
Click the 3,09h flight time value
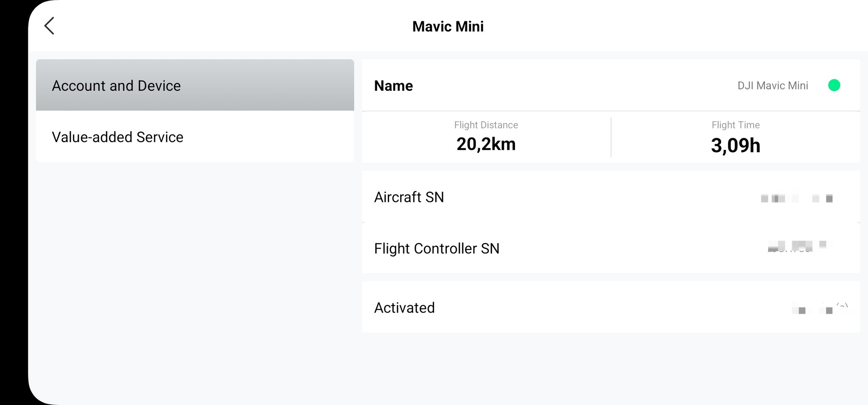pyautogui.click(x=735, y=145)
